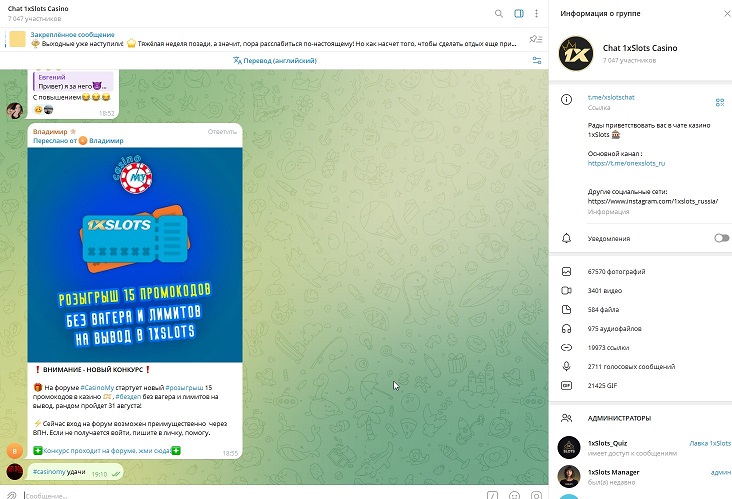Viewport: 732px width, 499px height.
Task: Open search in the chat header
Action: tap(499, 14)
